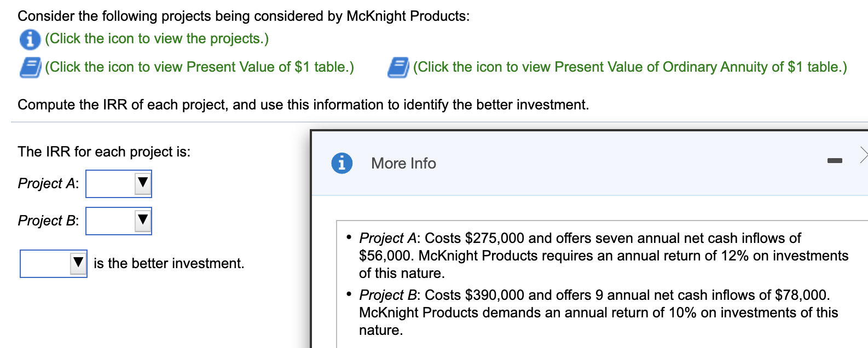Minimize the More Info dialog using the dash
This screenshot has width=868, height=348.
coord(835,160)
